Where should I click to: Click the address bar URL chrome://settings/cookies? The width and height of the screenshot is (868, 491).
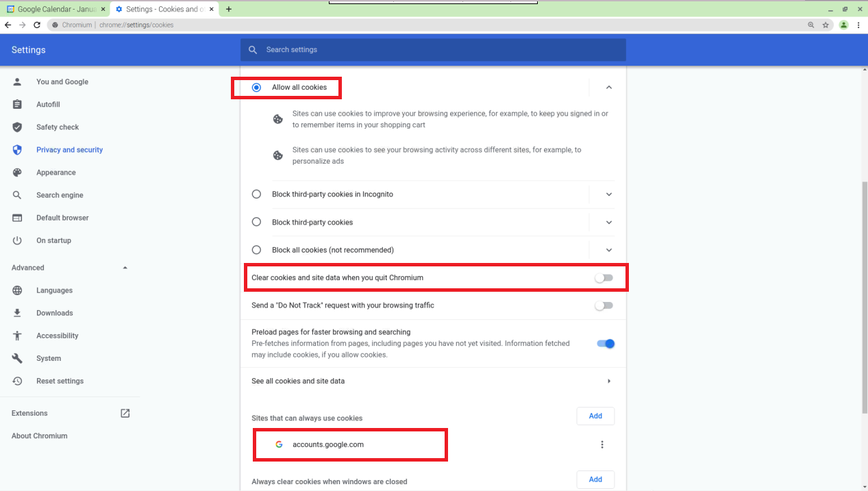pyautogui.click(x=136, y=25)
